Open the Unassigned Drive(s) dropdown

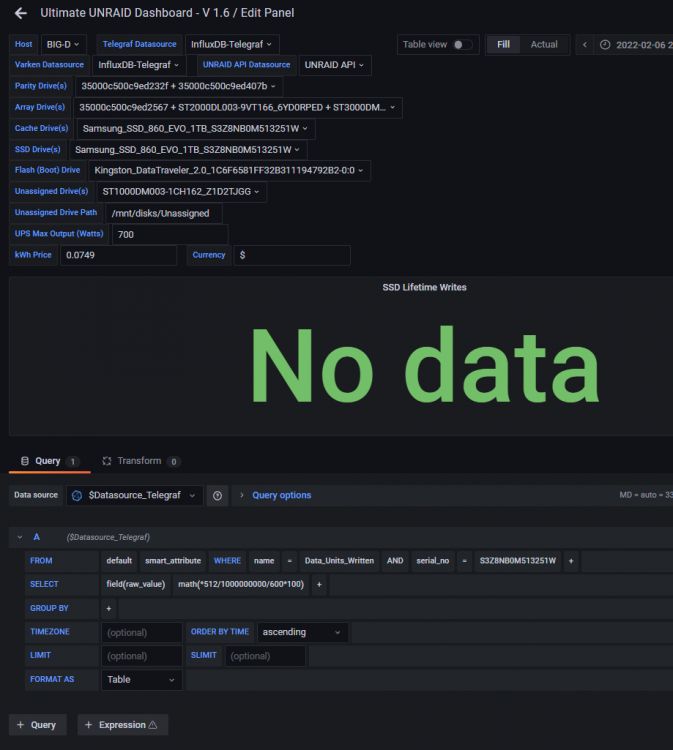tap(181, 192)
